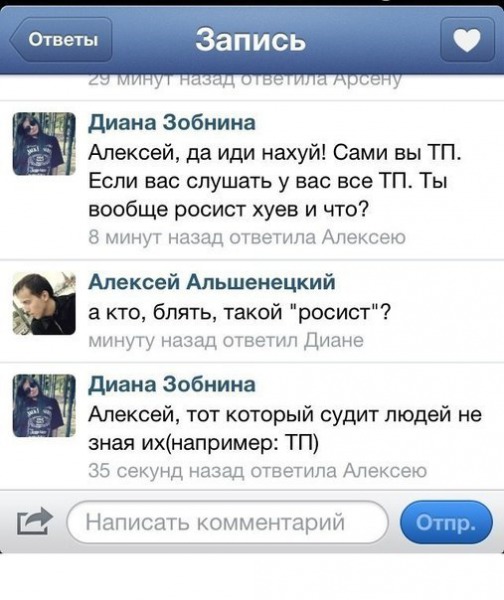Open Алексей Альшенецкий profile picture
The width and height of the screenshot is (504, 600).
[44, 303]
